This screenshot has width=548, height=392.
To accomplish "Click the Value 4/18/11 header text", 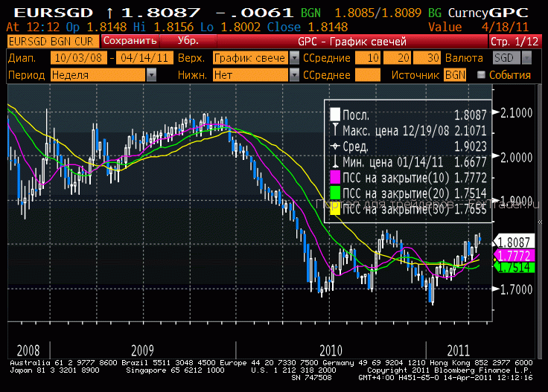I will pos(478,27).
